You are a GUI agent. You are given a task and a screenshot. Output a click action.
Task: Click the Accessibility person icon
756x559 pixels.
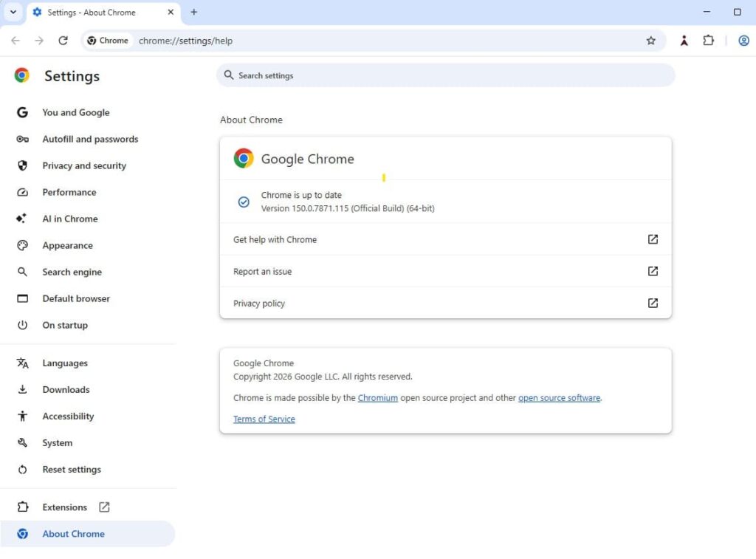22,416
